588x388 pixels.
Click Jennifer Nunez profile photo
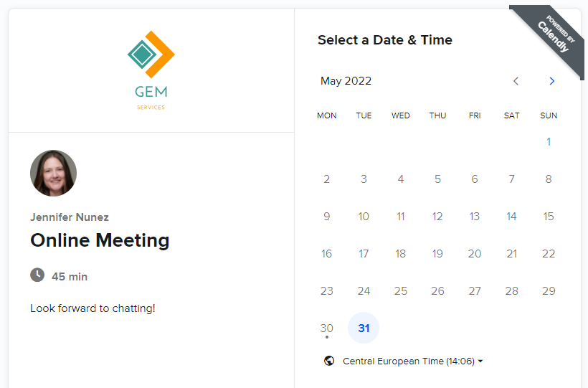53,173
